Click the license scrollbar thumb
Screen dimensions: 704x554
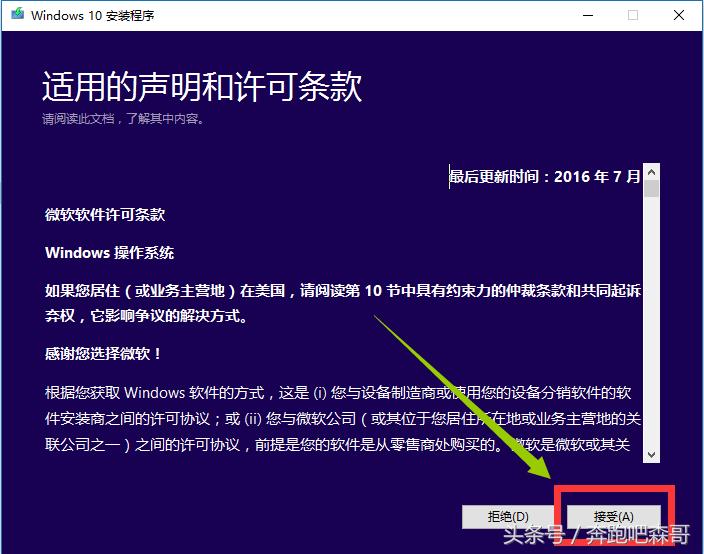pos(651,189)
